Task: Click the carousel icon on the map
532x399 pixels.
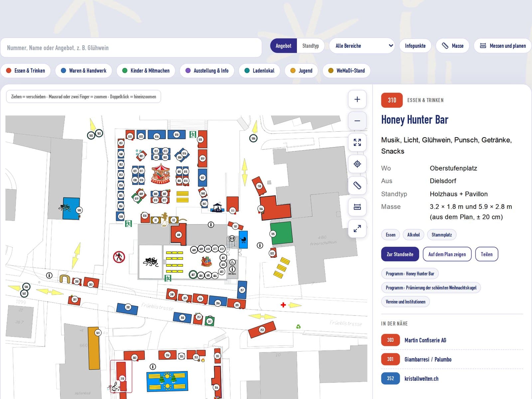Action: (161, 174)
